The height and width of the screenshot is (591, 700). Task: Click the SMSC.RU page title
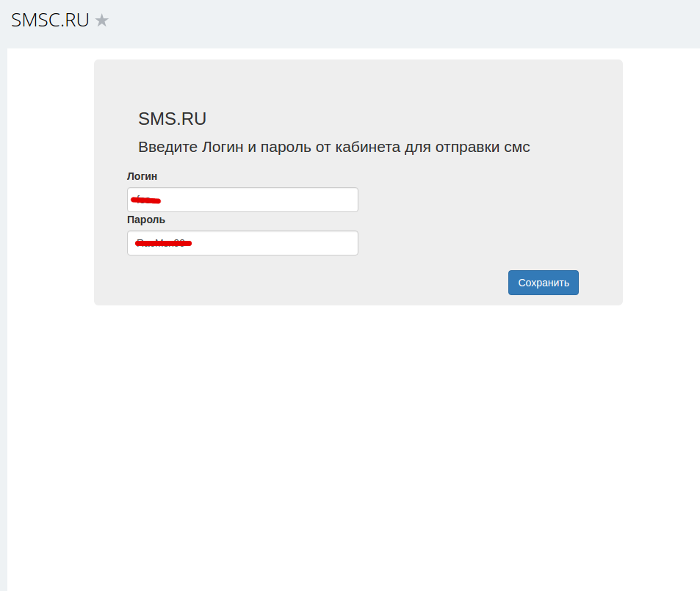click(50, 21)
